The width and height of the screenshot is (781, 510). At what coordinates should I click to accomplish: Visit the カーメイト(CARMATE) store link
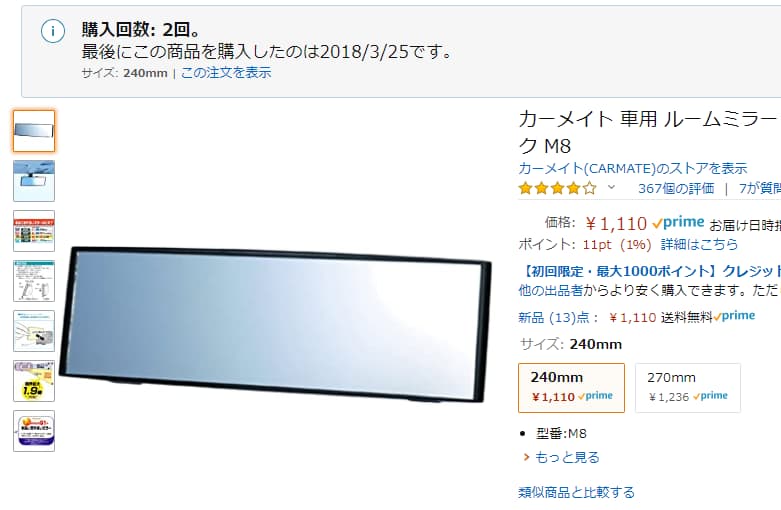[633, 168]
